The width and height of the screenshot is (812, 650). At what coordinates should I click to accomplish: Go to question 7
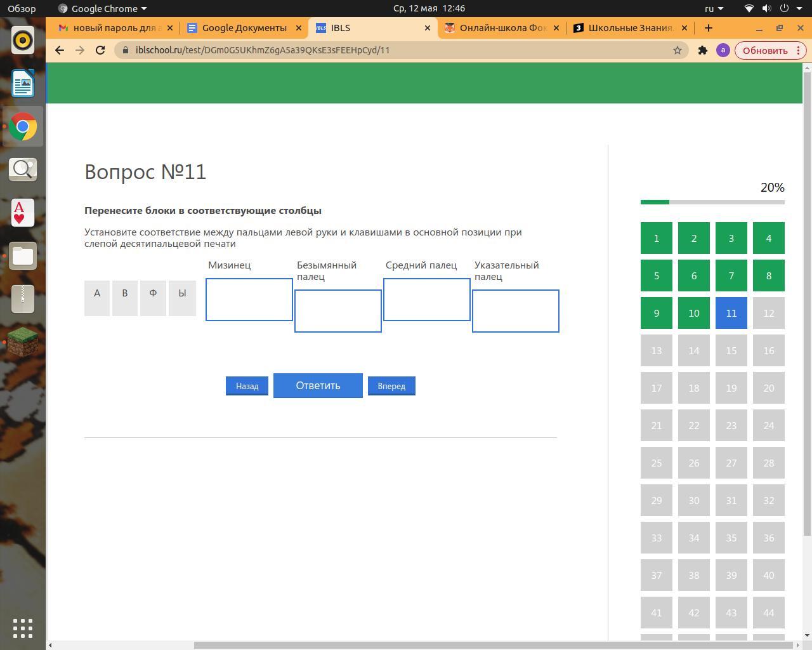[731, 275]
